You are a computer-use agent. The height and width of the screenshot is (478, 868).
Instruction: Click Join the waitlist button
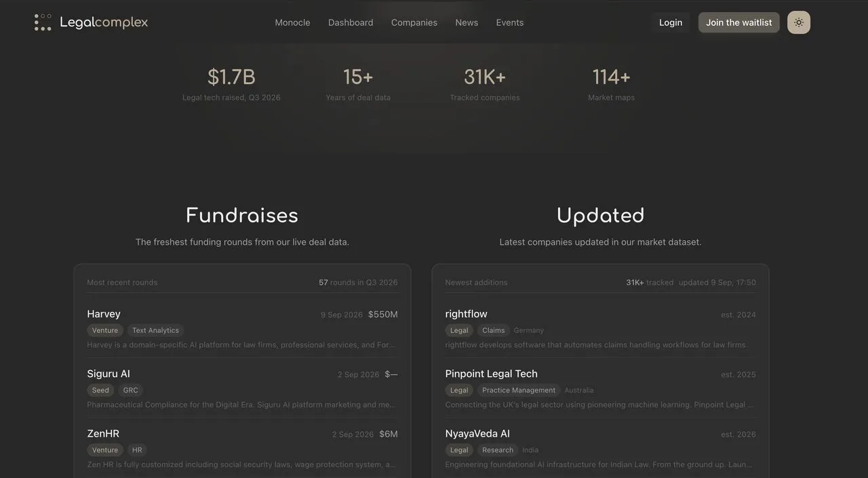point(739,22)
